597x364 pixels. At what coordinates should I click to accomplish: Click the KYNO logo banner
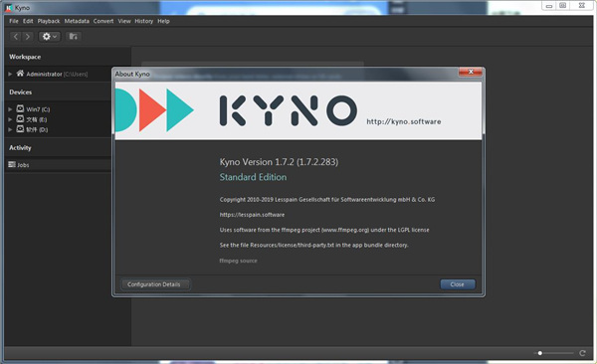pyautogui.click(x=298, y=110)
